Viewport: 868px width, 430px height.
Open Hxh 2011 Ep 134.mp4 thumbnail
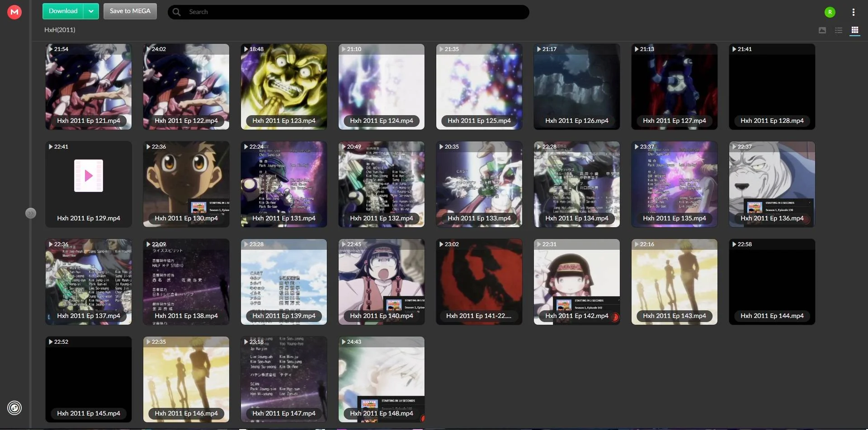click(x=577, y=184)
